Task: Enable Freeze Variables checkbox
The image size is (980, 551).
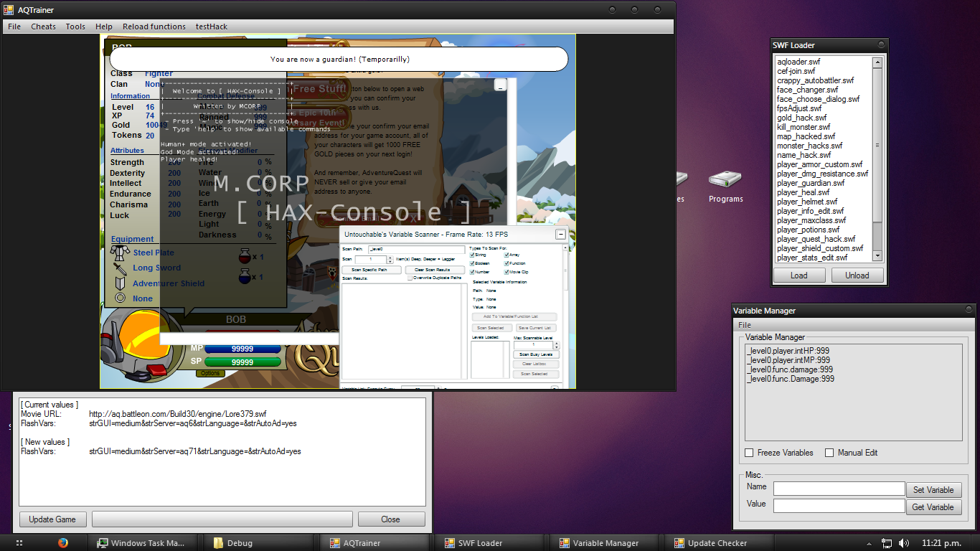Action: coord(749,453)
